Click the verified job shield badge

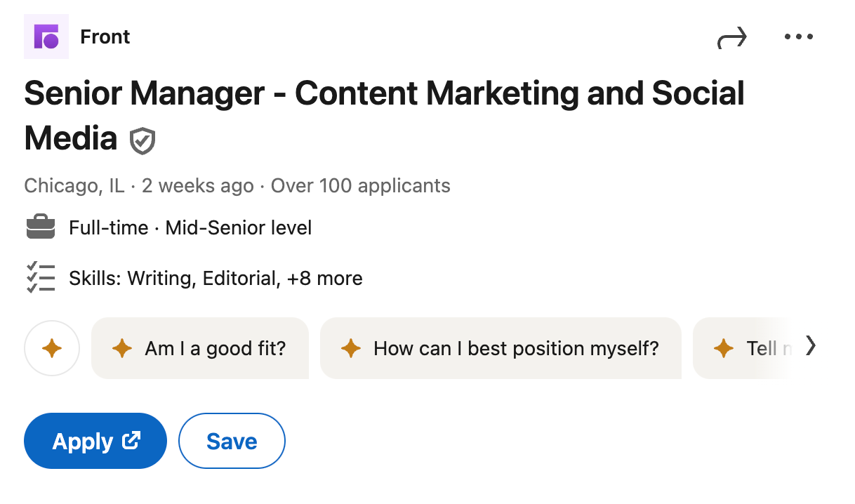point(142,140)
